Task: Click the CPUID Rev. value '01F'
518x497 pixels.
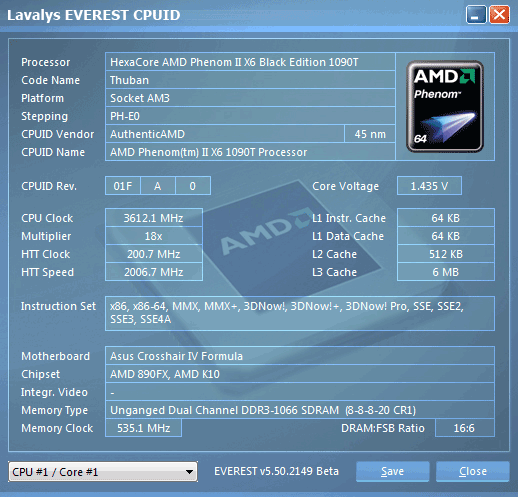Action: (x=123, y=186)
